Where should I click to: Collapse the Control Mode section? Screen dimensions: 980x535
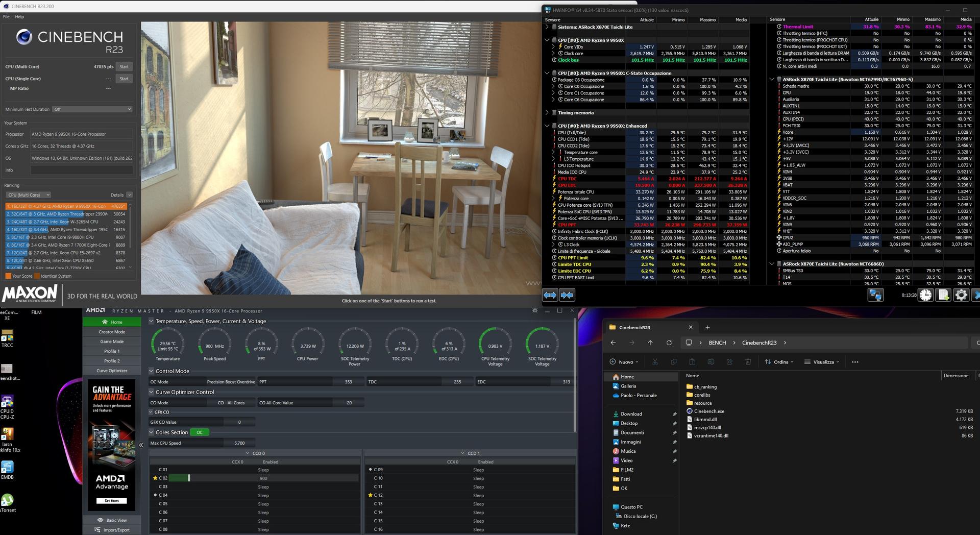pyautogui.click(x=151, y=371)
